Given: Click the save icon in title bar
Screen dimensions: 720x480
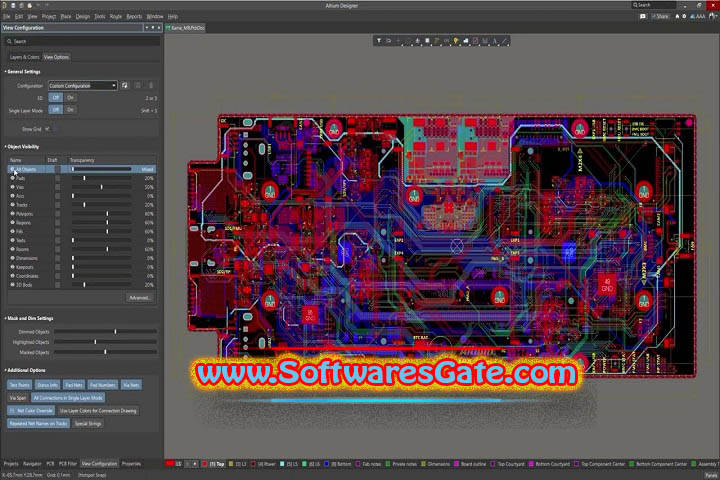Looking at the screenshot, I should tap(13, 5).
